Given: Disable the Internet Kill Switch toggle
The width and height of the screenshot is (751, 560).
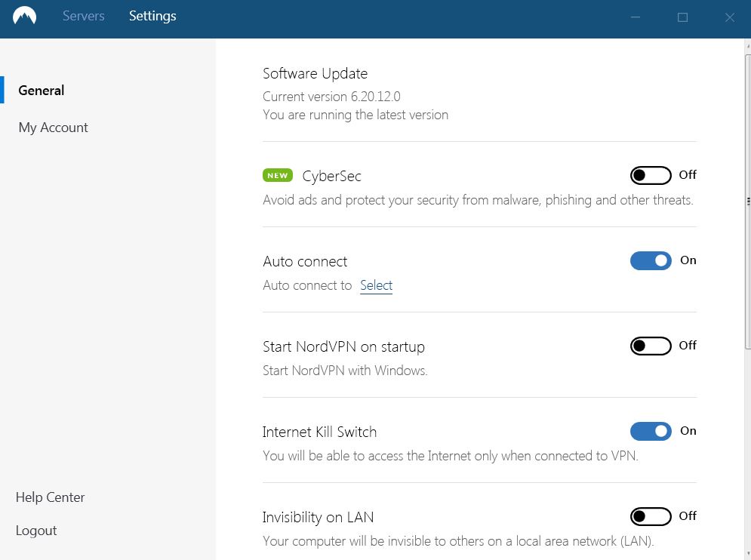Looking at the screenshot, I should tap(651, 431).
